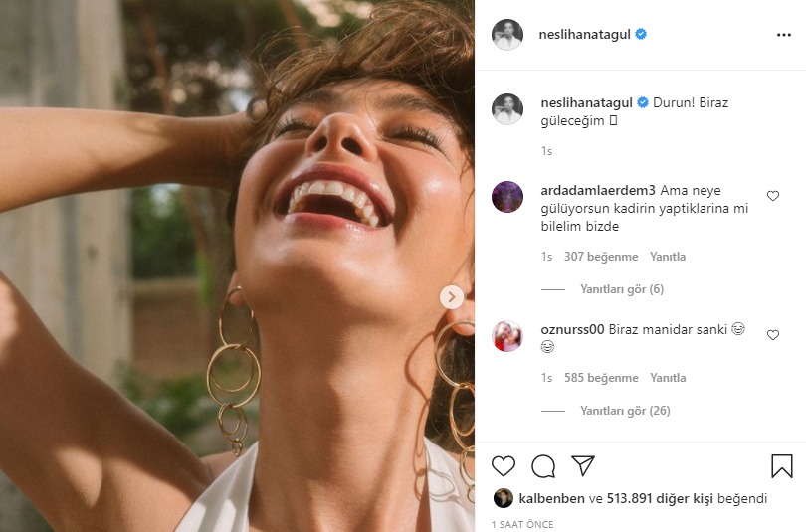Open the comment bubble icon

coord(543,466)
